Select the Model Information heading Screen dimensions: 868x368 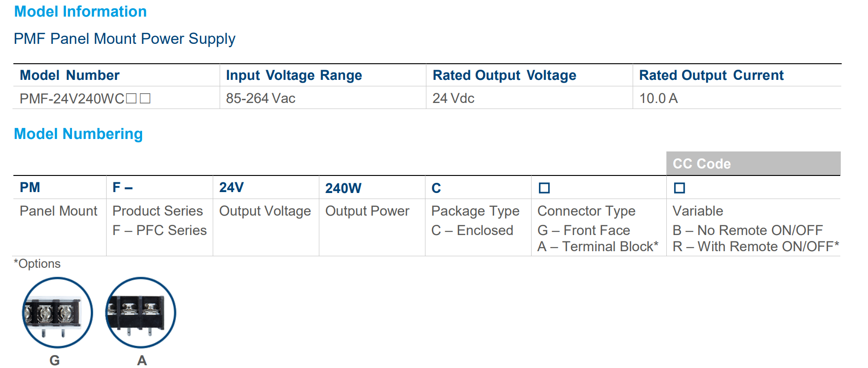(80, 12)
